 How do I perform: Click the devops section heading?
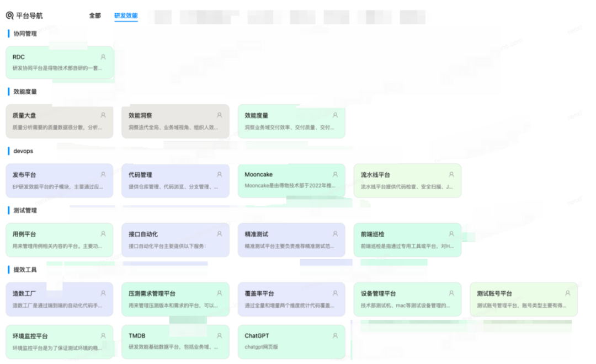click(x=23, y=151)
